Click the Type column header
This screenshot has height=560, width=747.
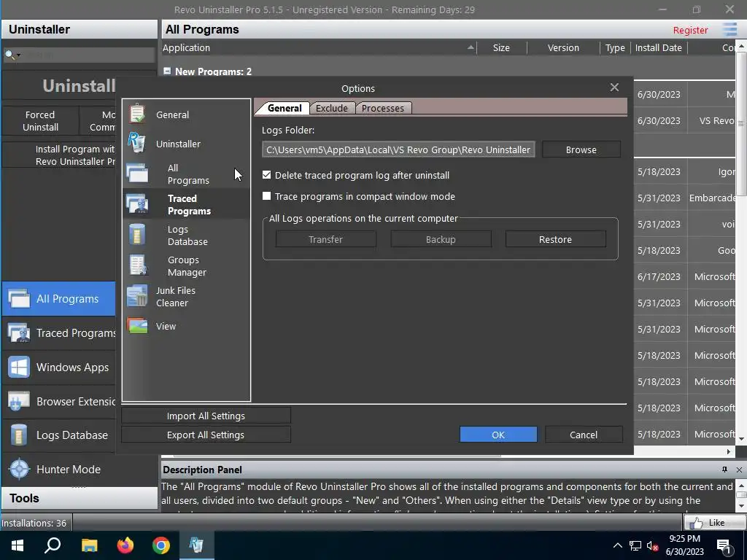614,47
